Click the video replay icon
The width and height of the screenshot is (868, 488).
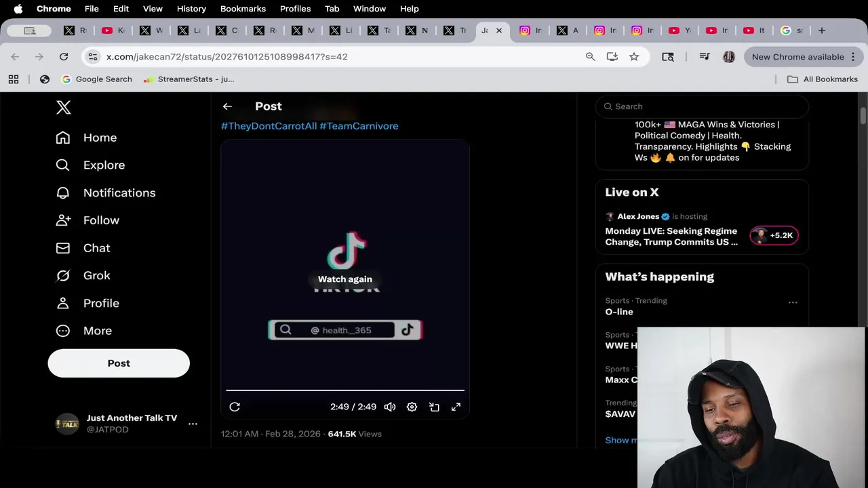point(235,407)
